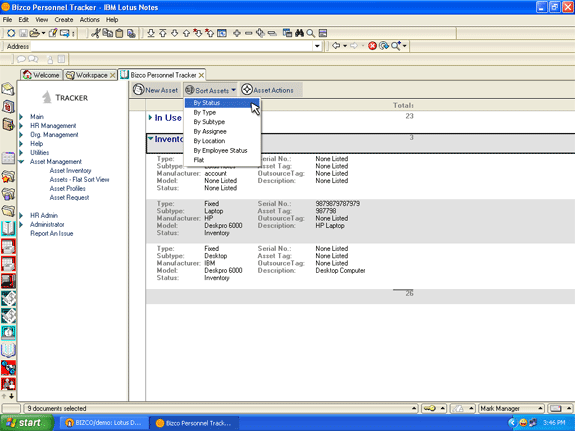Click the send mail toolbar icon
Screen dimensions: 575x431
coord(65,33)
